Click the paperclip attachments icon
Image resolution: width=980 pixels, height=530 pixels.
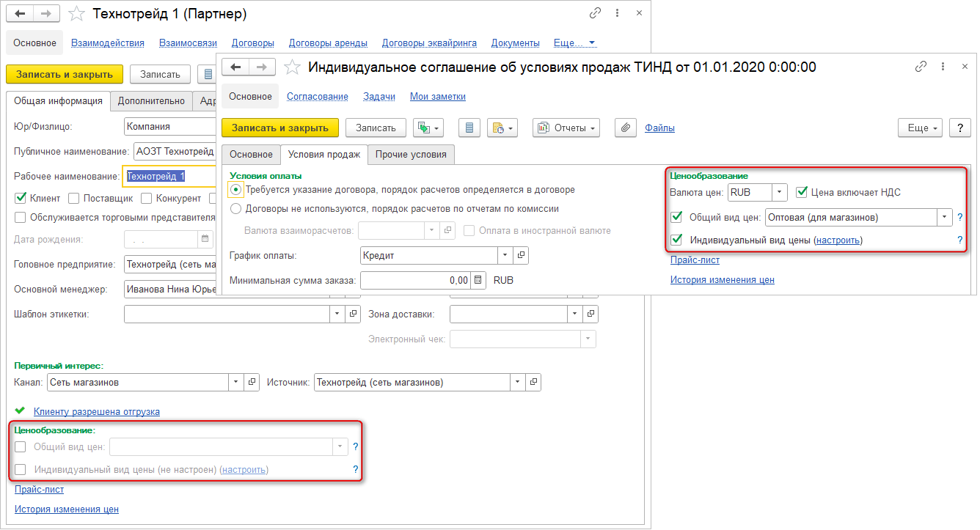point(626,128)
